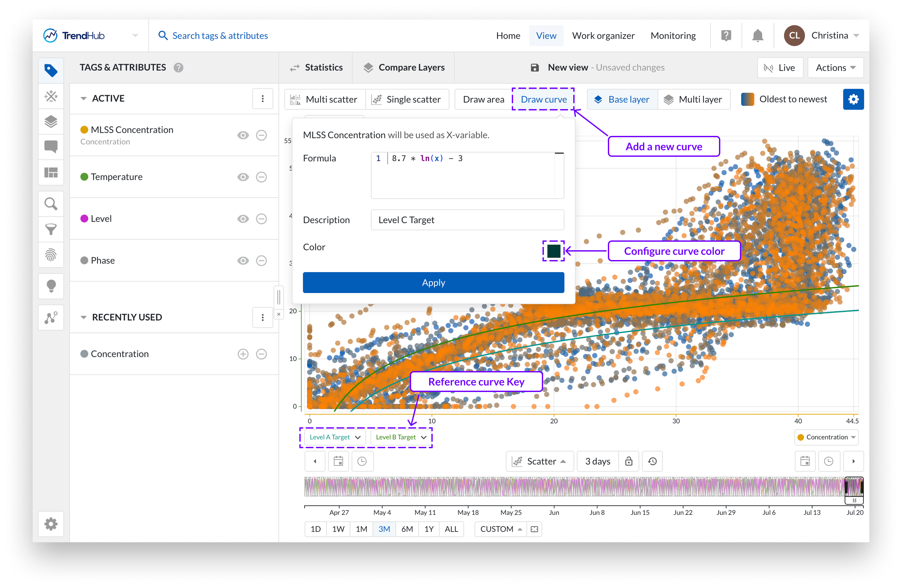
Task: Expand the Scatter chart type dropdown
Action: pyautogui.click(x=540, y=461)
